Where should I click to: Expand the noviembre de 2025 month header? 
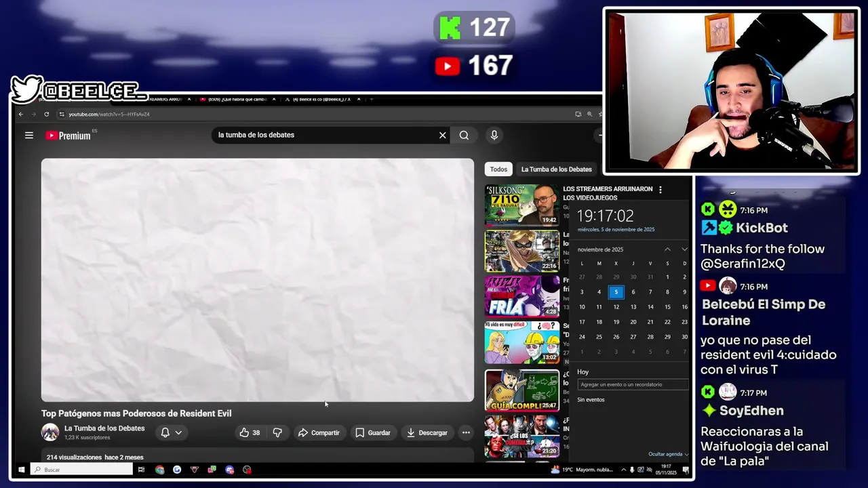coord(600,249)
